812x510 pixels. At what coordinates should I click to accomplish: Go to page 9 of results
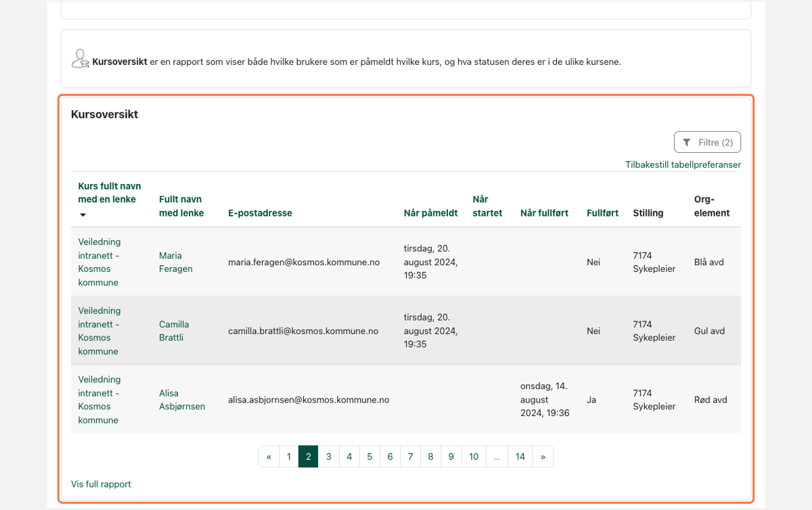[451, 457]
